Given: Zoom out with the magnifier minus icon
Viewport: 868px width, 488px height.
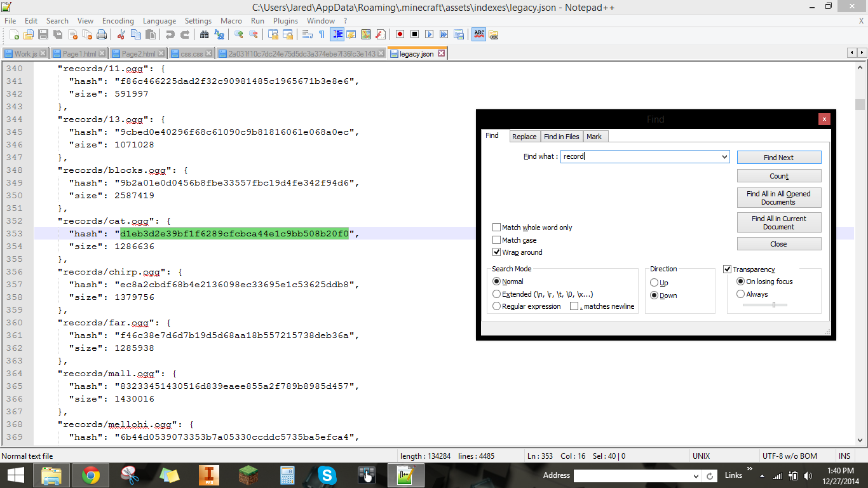Looking at the screenshot, I should coord(253,34).
